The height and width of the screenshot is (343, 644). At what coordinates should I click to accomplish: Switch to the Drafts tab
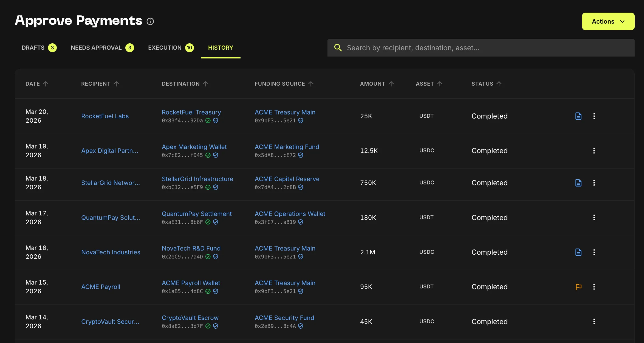(x=39, y=48)
